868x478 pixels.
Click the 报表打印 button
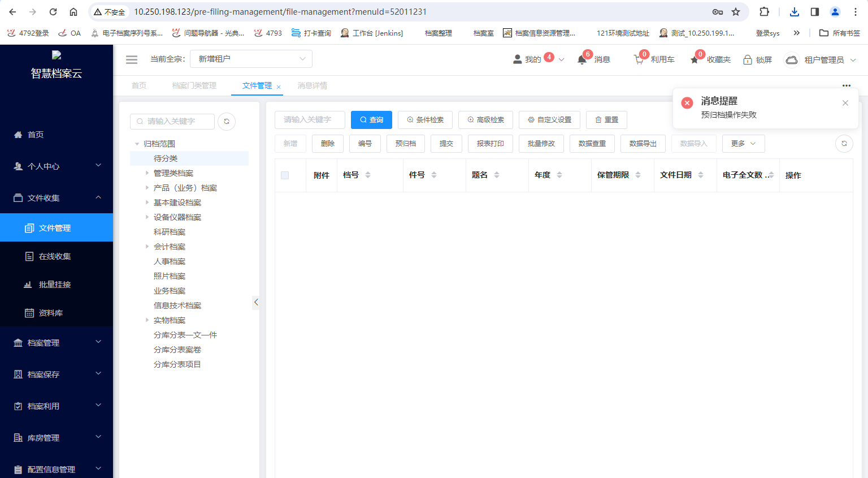coord(491,144)
